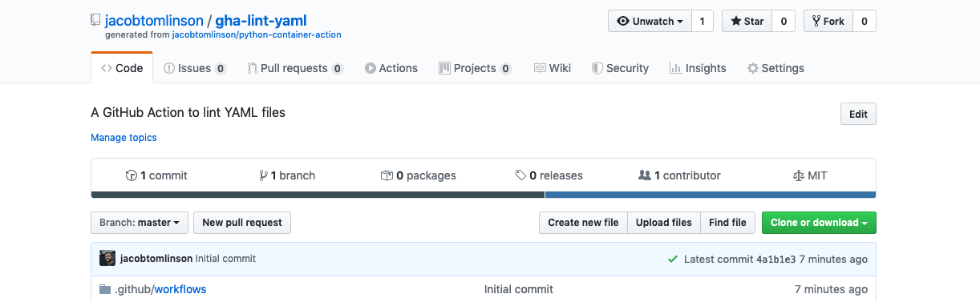This screenshot has width=980, height=302.
Task: View the watchers count of 1
Action: coord(702,22)
